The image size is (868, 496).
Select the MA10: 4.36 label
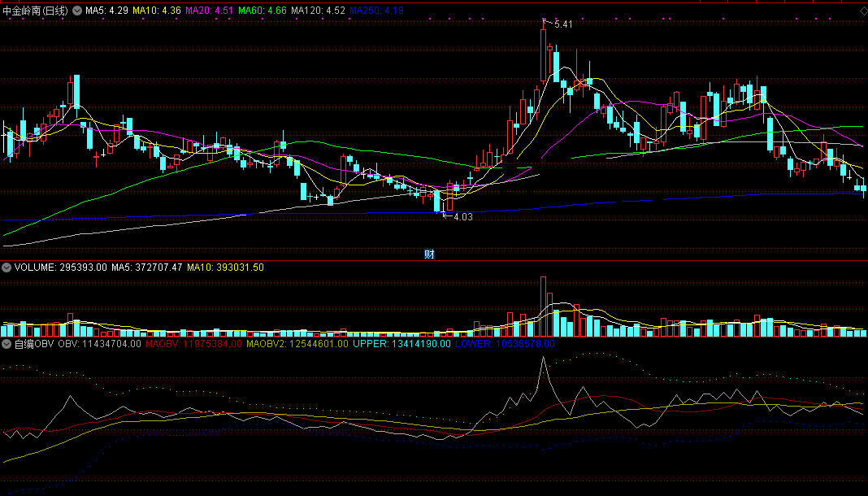(157, 11)
